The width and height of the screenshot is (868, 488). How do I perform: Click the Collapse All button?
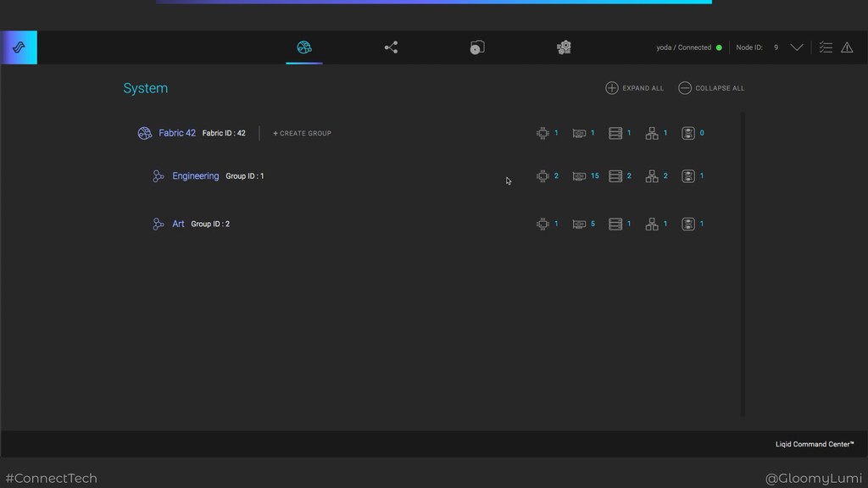click(x=711, y=88)
